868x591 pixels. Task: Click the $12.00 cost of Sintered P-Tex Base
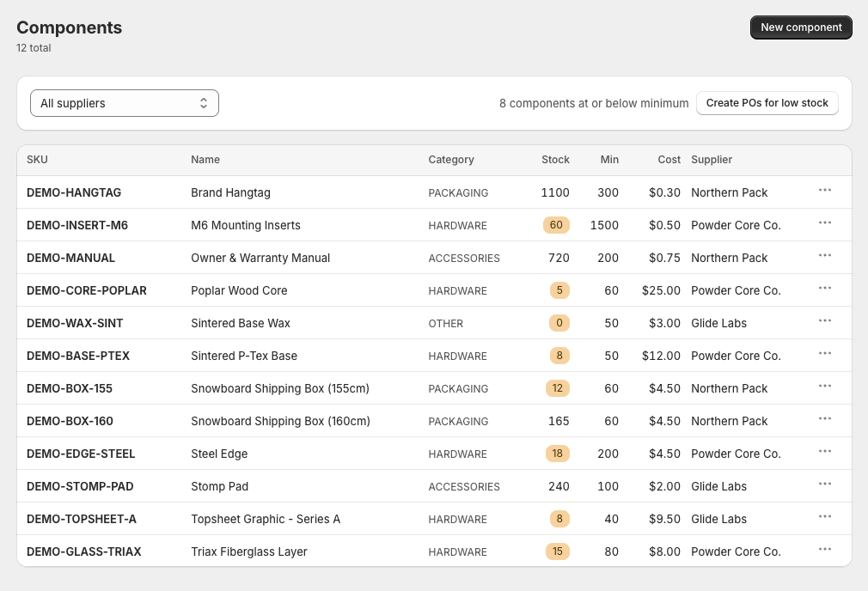coord(661,356)
